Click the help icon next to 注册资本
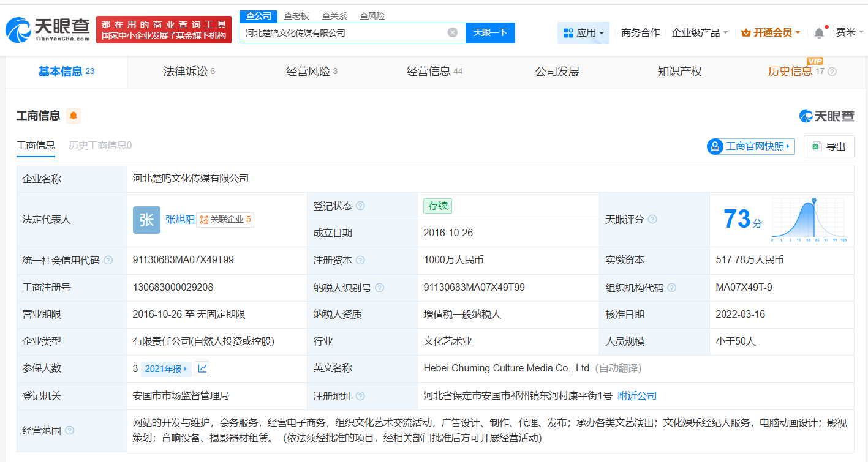Viewport: 868px width, 462px height. (360, 259)
